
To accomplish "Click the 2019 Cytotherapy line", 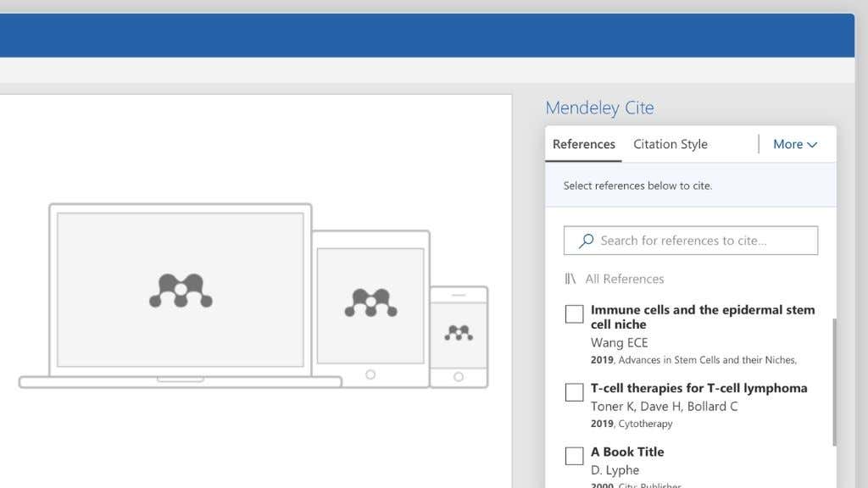I will click(x=632, y=424).
